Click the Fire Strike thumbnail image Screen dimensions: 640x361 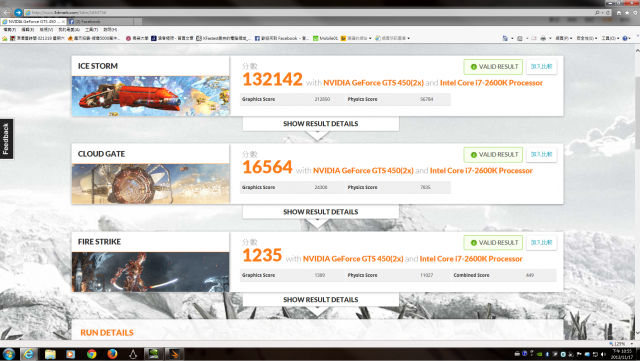pos(151,272)
